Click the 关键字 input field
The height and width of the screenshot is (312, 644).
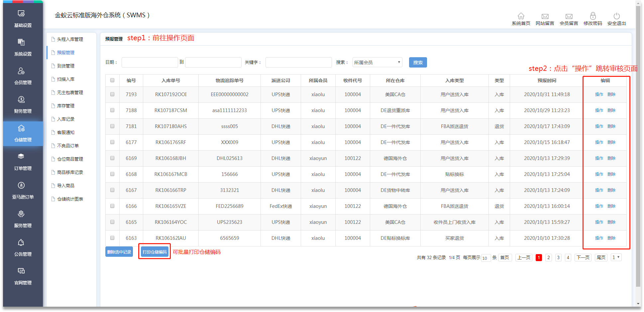click(298, 63)
